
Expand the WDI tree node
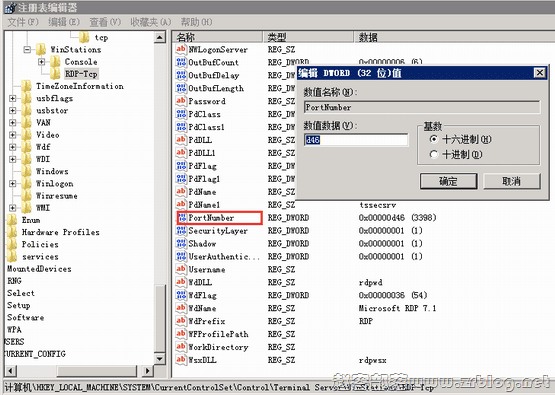(13, 159)
